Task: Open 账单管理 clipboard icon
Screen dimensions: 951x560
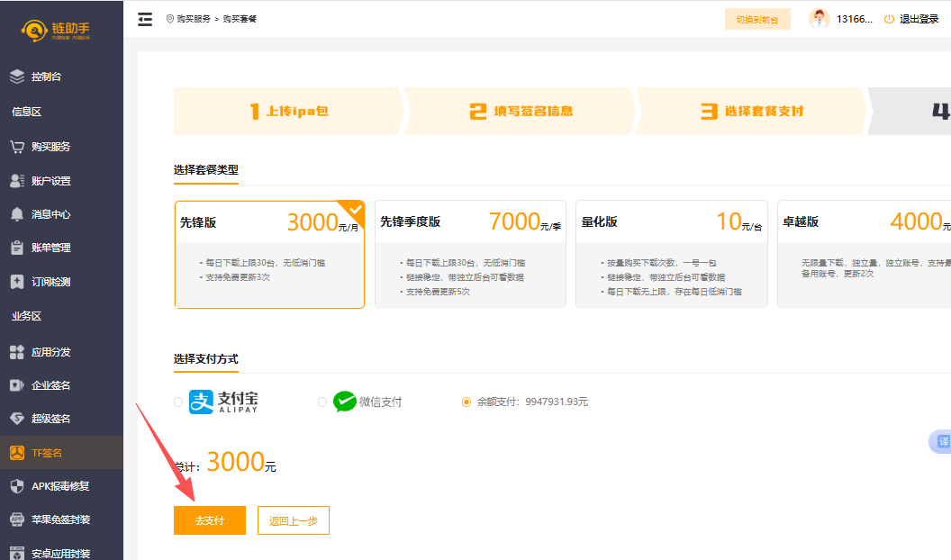Action: coord(17,248)
